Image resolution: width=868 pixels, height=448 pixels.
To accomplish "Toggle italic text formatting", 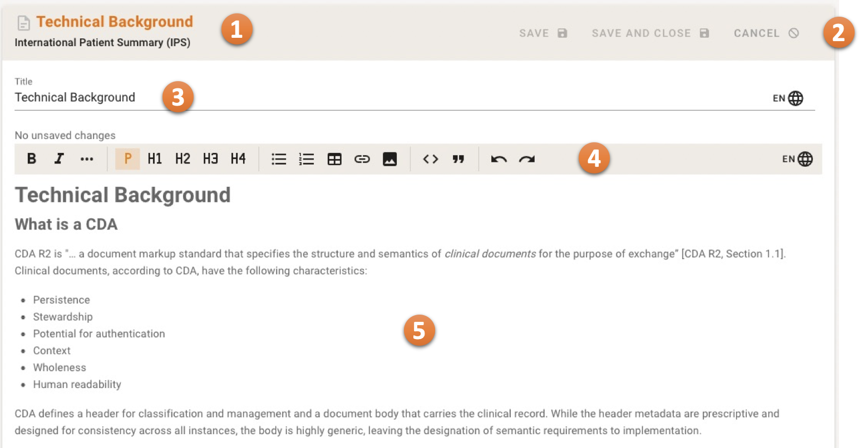I will tap(59, 159).
